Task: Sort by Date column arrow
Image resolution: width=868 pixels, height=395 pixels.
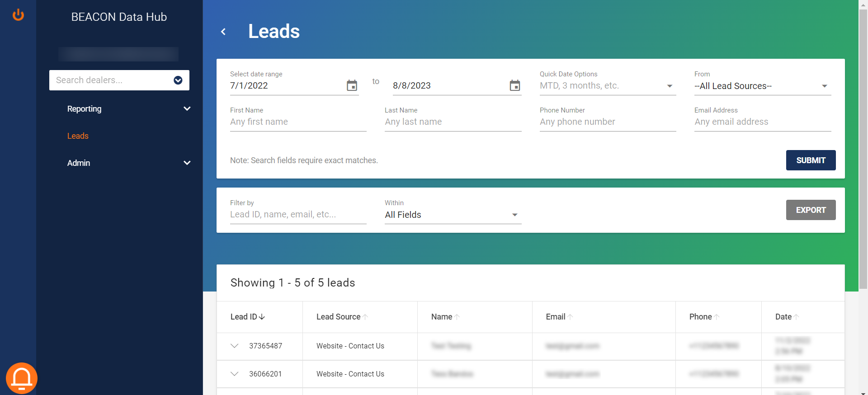Action: [x=796, y=317]
